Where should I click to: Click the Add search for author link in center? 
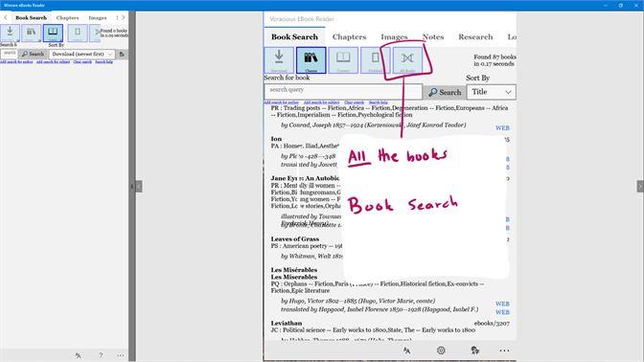point(282,102)
